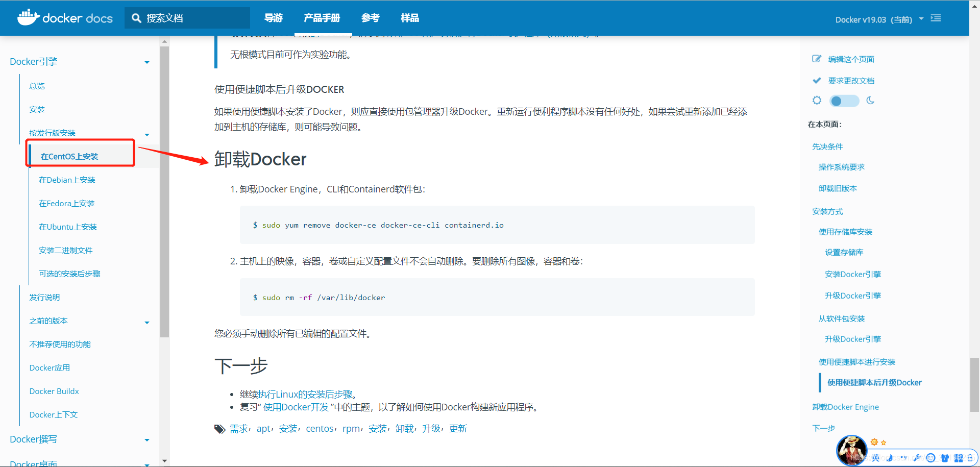Click the IME punctuation icon
The height and width of the screenshot is (467, 980).
tap(903, 458)
